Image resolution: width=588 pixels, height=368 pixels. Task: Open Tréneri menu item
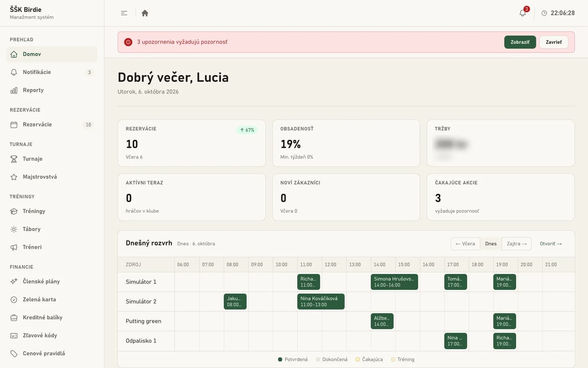pyautogui.click(x=52, y=247)
